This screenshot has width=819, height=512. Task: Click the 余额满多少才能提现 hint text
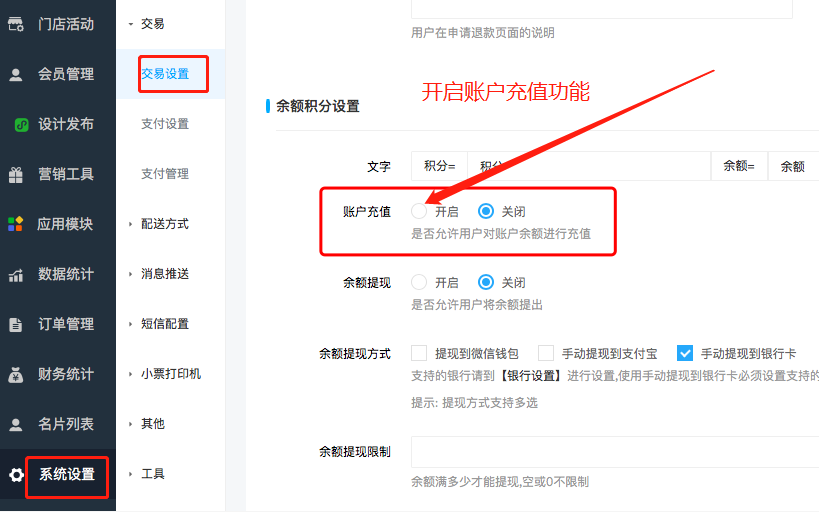[500, 482]
